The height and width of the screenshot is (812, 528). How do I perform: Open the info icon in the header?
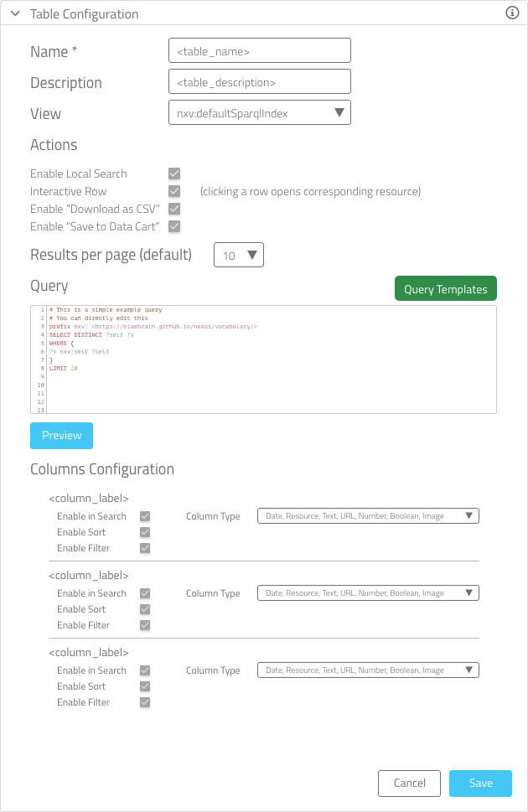511,13
